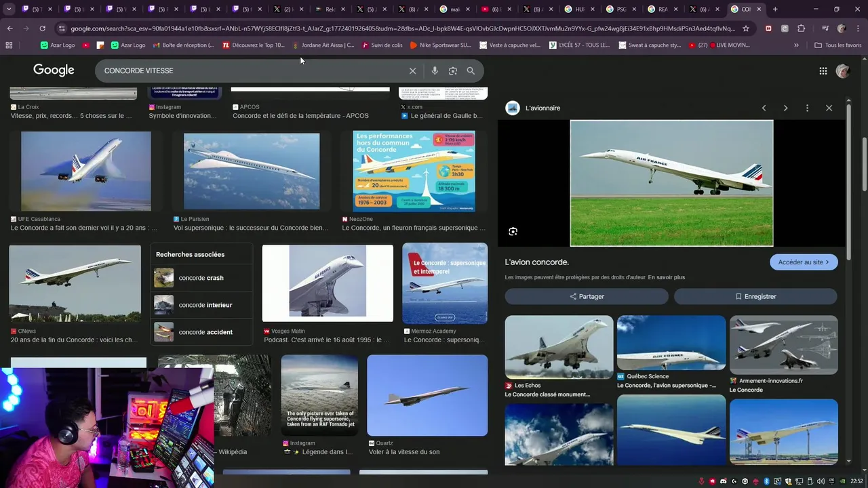Open Google Lens image search icon
The image size is (868, 488).
453,70
